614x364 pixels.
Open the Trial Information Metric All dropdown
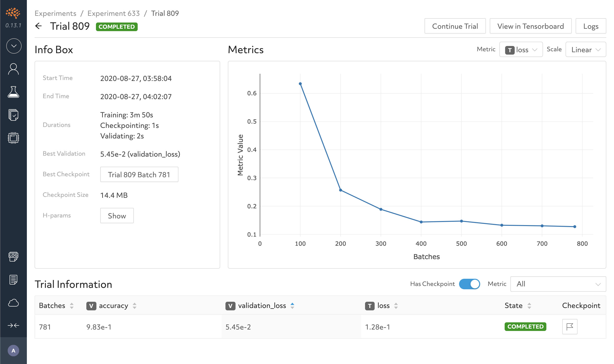tap(558, 284)
